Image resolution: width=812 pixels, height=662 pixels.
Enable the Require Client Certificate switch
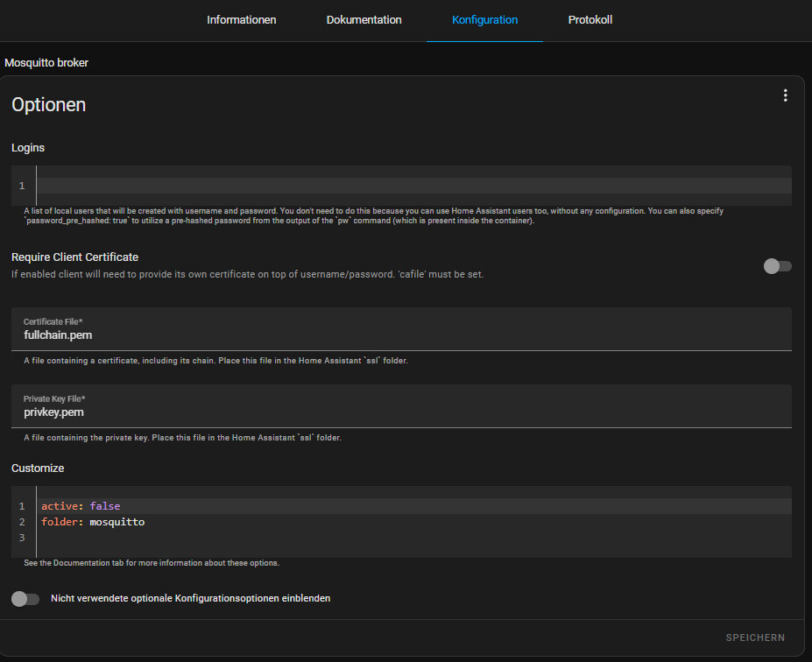(777, 266)
